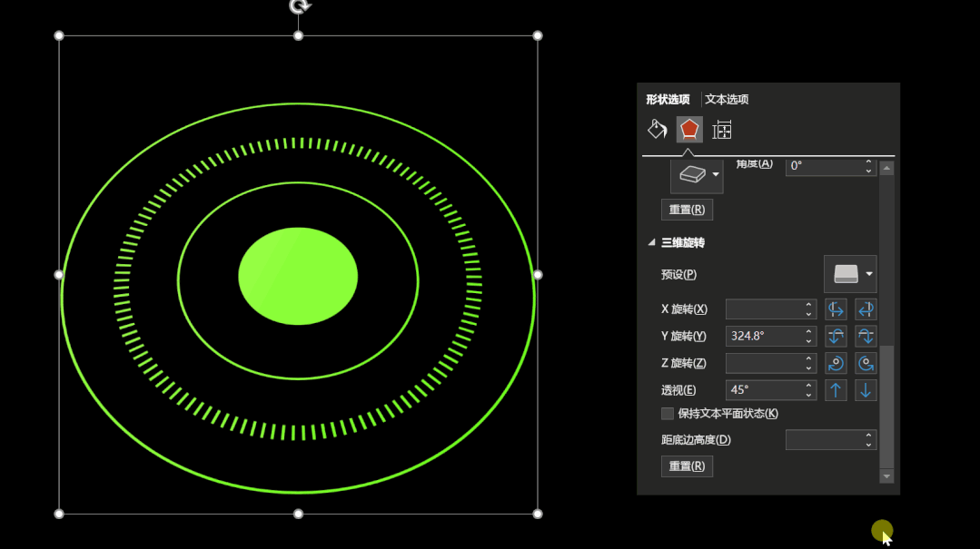Click the Y 旋转 value field

763,336
